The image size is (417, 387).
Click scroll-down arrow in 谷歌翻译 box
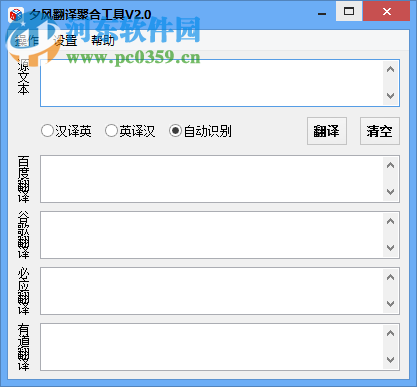[391, 248]
